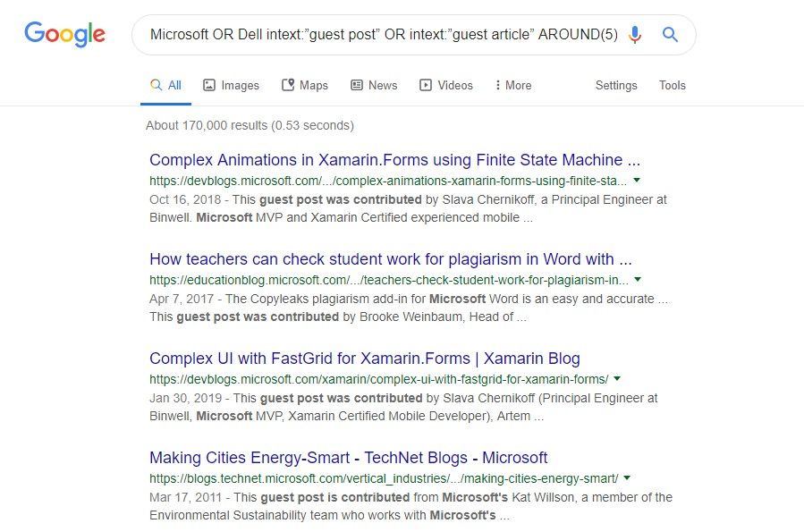
Task: Open the News tab
Action: [374, 85]
